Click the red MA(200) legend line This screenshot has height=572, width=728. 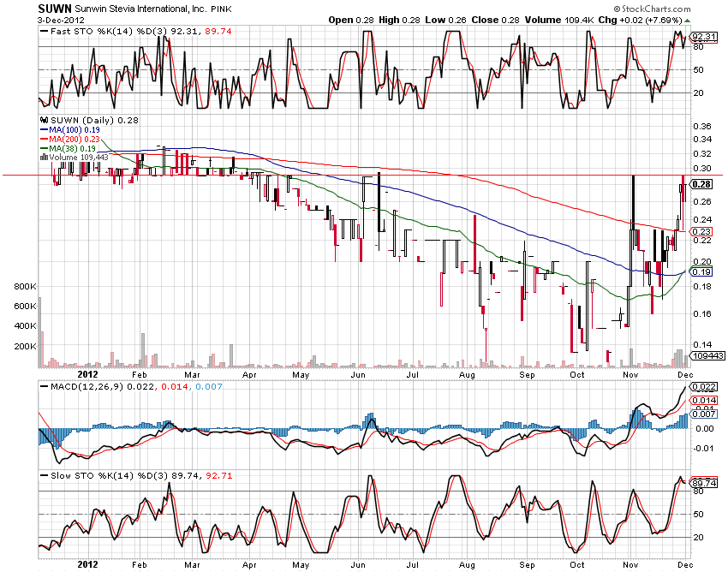(44, 140)
